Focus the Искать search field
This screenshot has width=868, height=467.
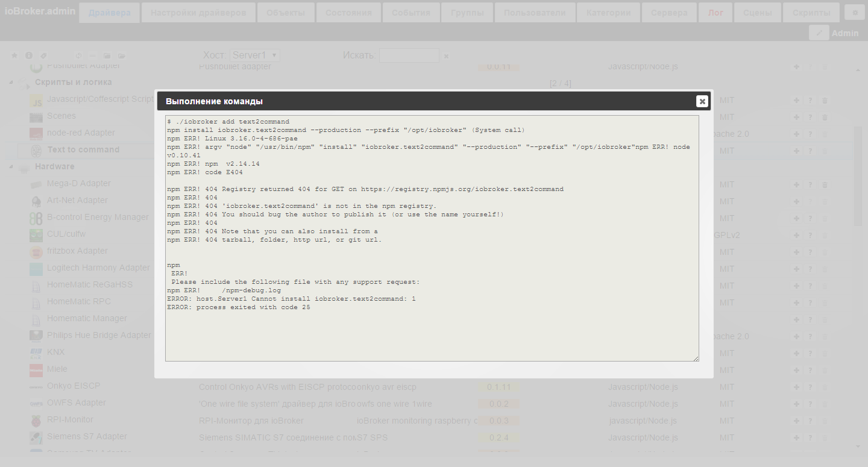click(409, 55)
